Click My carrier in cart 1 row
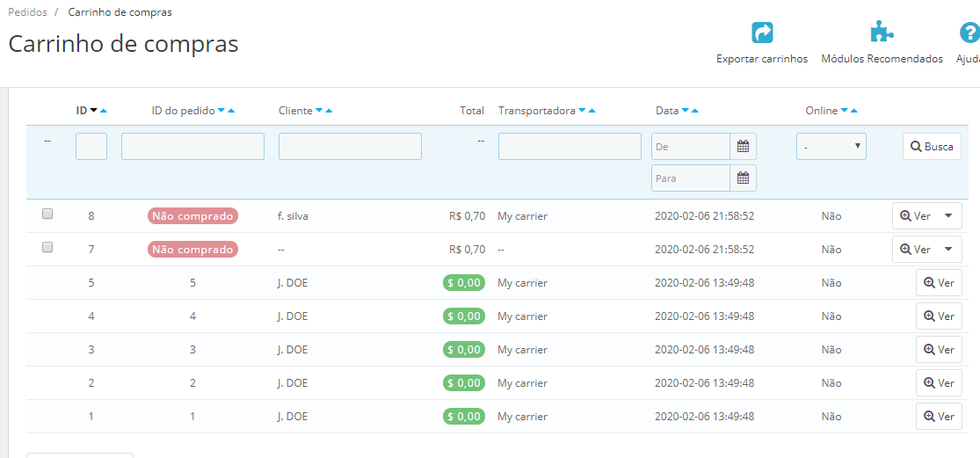This screenshot has width=980, height=458. (x=522, y=416)
